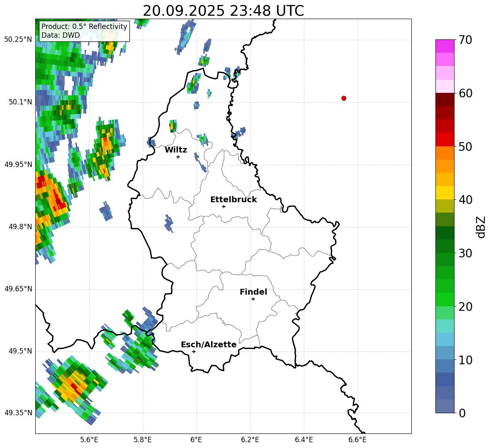Click the 'Product: 0.5° Reflectivity' legend text
This screenshot has height=448, width=491.
pos(84,27)
